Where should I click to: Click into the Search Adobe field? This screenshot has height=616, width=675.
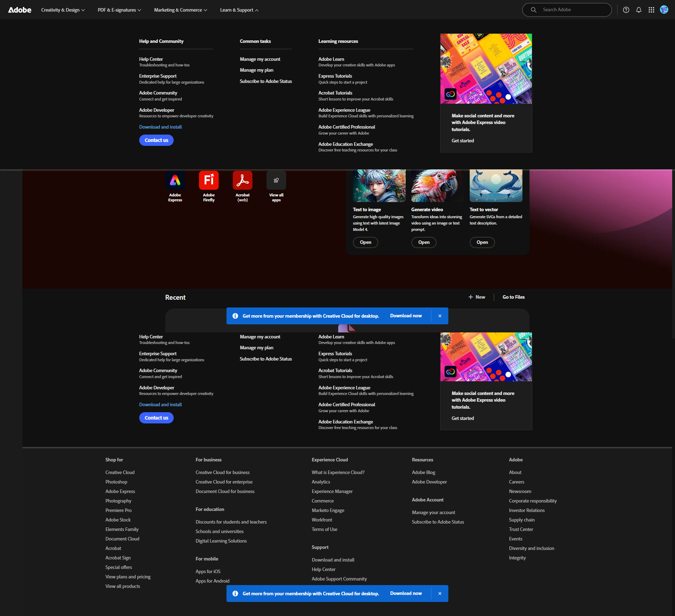point(567,10)
